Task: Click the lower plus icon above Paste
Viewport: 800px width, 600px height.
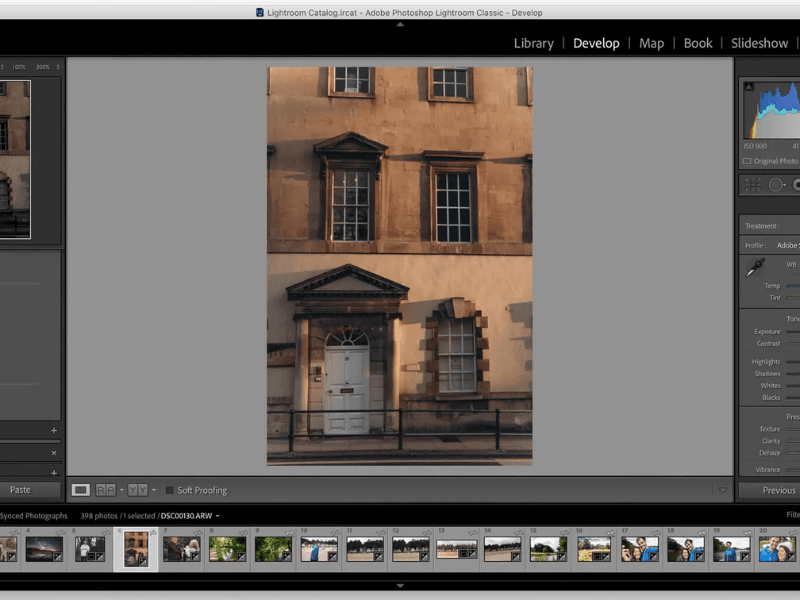Action: tap(54, 473)
